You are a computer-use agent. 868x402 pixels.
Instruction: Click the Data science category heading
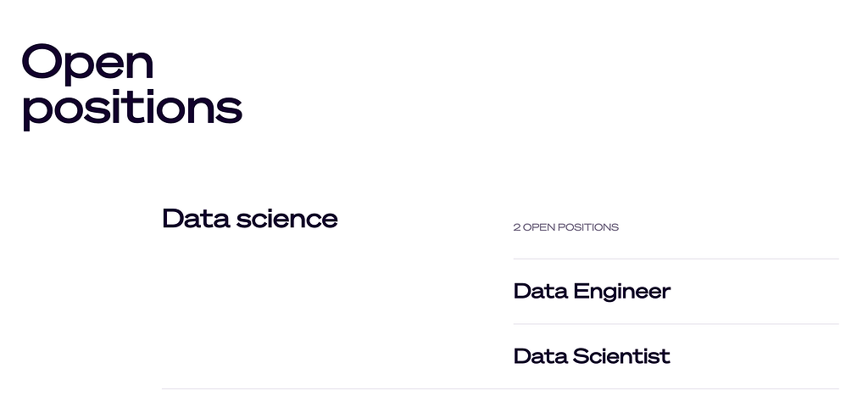click(250, 218)
